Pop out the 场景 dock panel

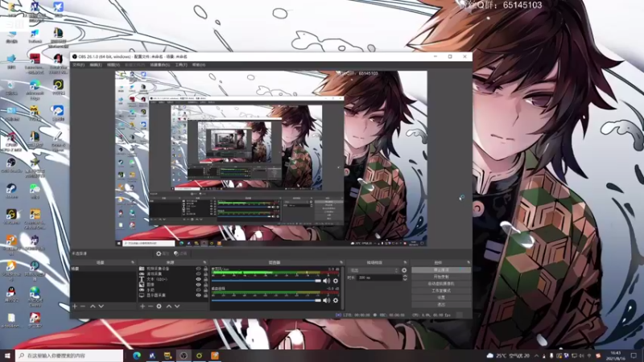click(133, 262)
